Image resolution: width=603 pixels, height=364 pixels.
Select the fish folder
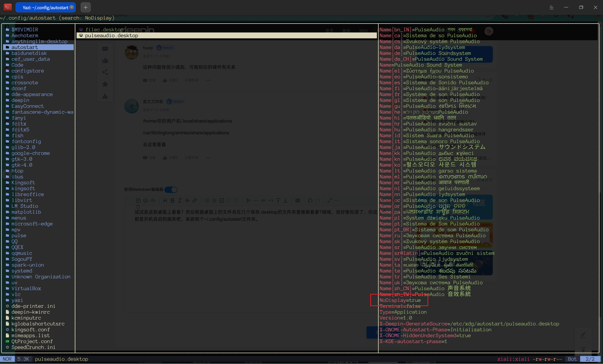coord(38,136)
